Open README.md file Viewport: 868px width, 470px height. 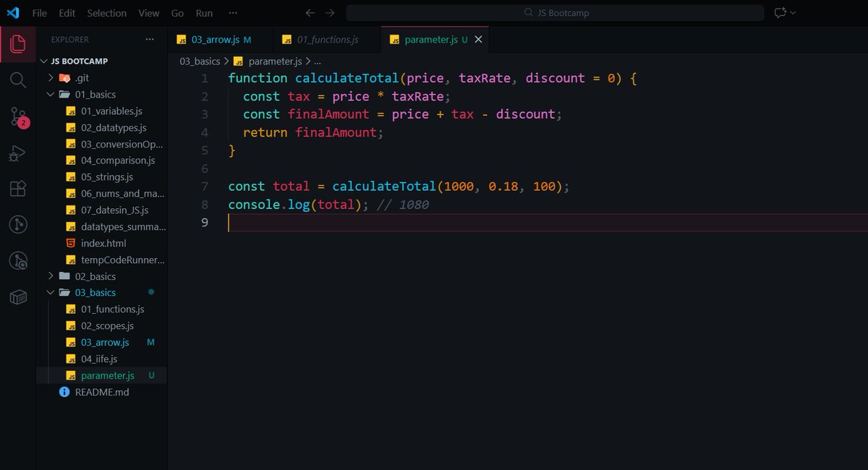pyautogui.click(x=101, y=393)
